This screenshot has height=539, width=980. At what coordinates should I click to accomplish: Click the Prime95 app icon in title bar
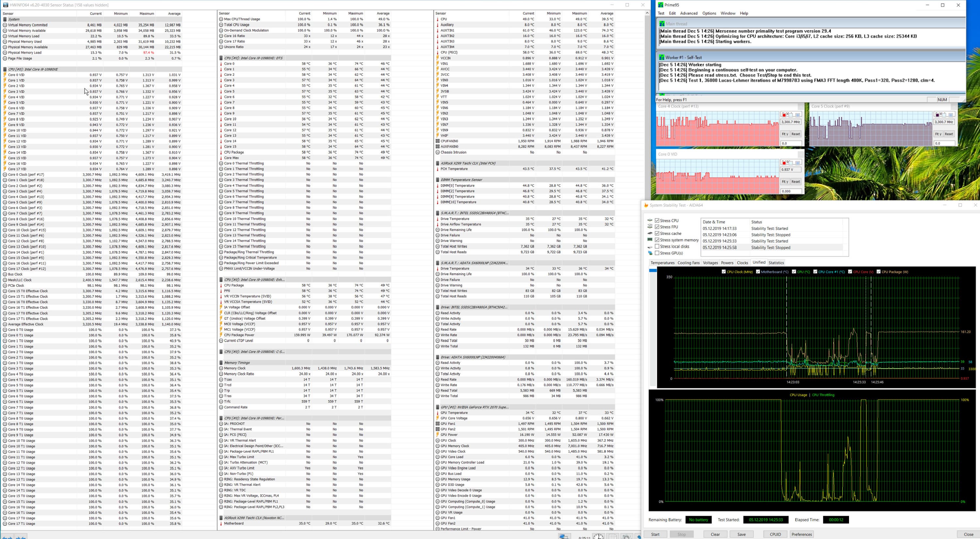pos(661,5)
